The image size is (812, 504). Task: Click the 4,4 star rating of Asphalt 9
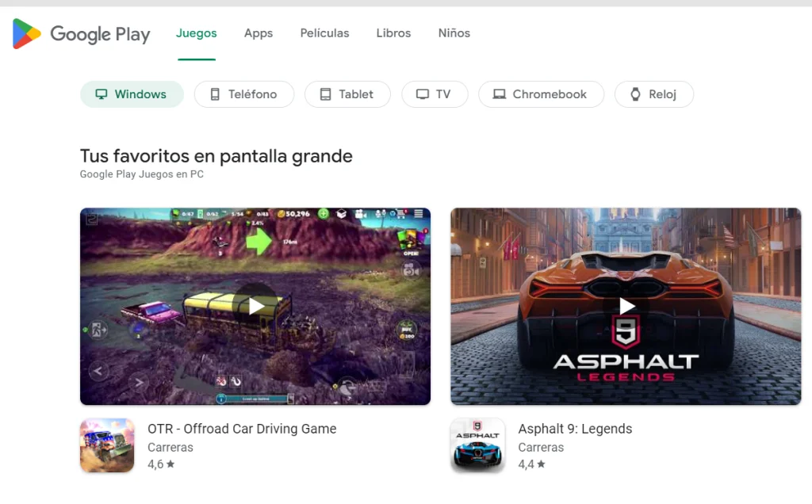coord(531,464)
